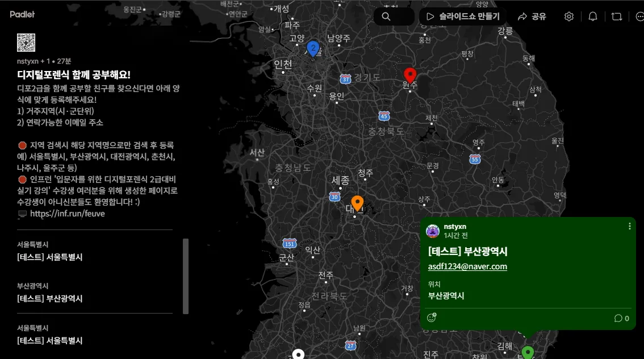Select the white map pin at bottom of map
The width and height of the screenshot is (644, 359).
[298, 354]
